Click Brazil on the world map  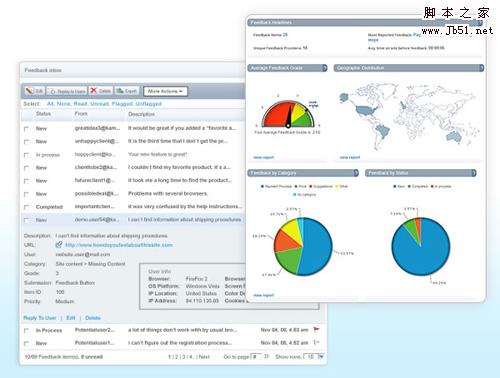[x=384, y=131]
